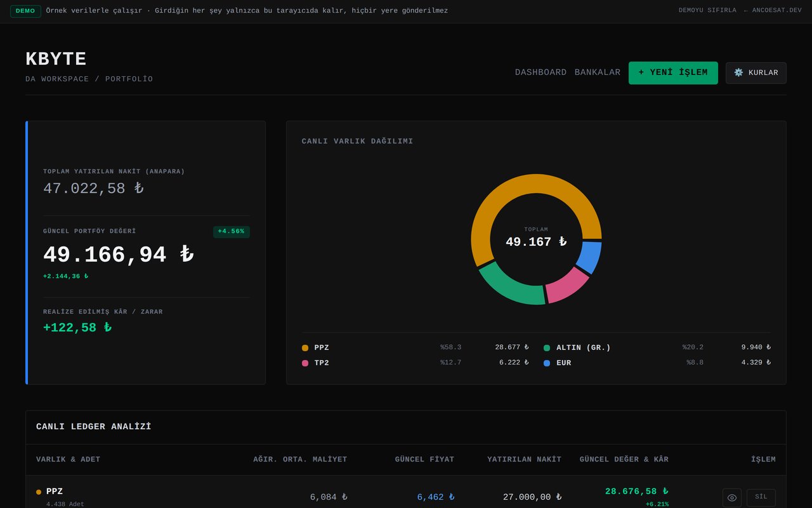The width and height of the screenshot is (812, 508).
Task: Click the TP2 legend label
Action: tap(322, 363)
